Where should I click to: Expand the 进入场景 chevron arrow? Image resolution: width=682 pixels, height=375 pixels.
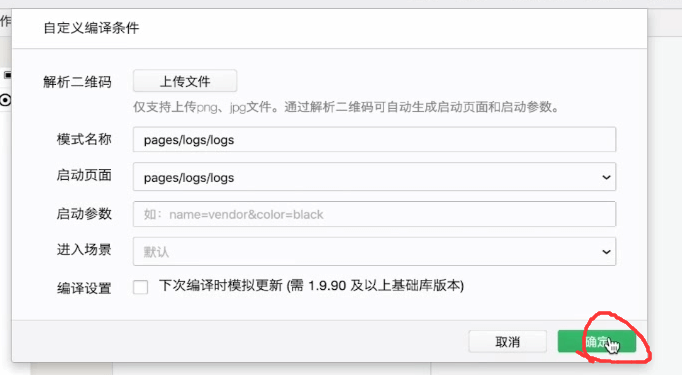(606, 252)
